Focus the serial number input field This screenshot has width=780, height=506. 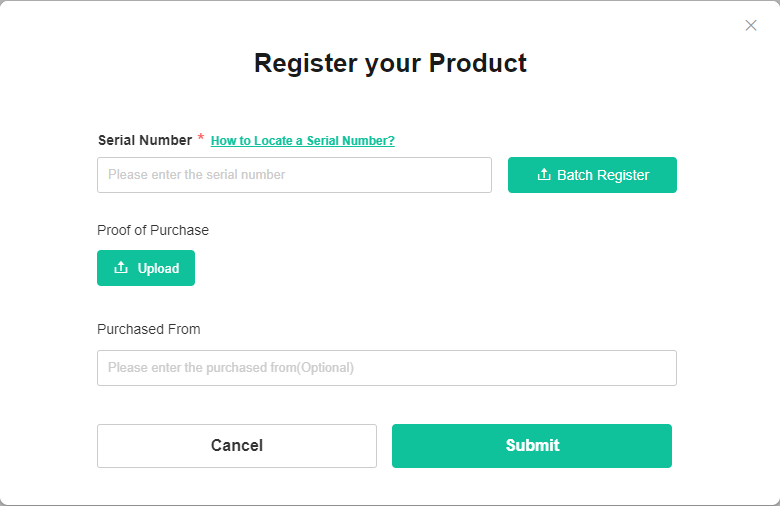click(x=294, y=175)
